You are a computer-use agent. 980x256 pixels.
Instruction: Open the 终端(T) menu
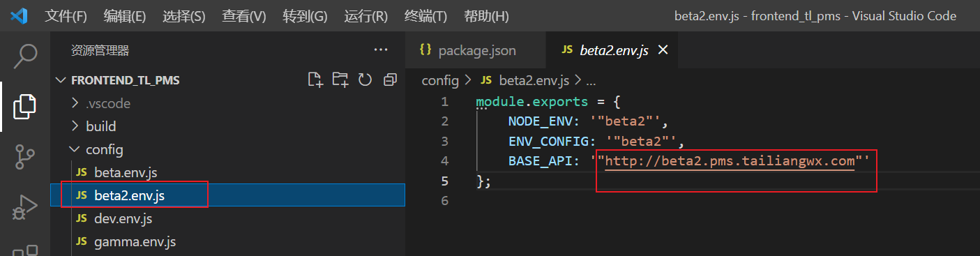pyautogui.click(x=425, y=16)
